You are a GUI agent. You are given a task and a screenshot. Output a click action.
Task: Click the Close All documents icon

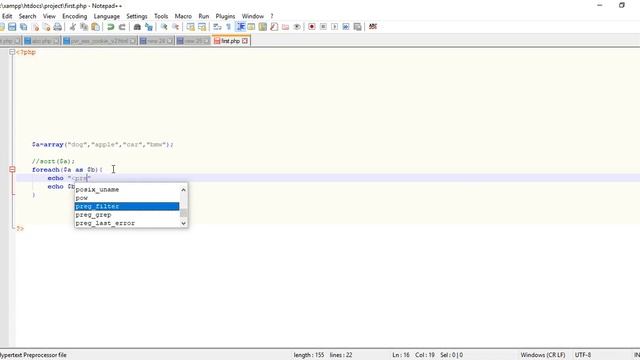coord(46,27)
